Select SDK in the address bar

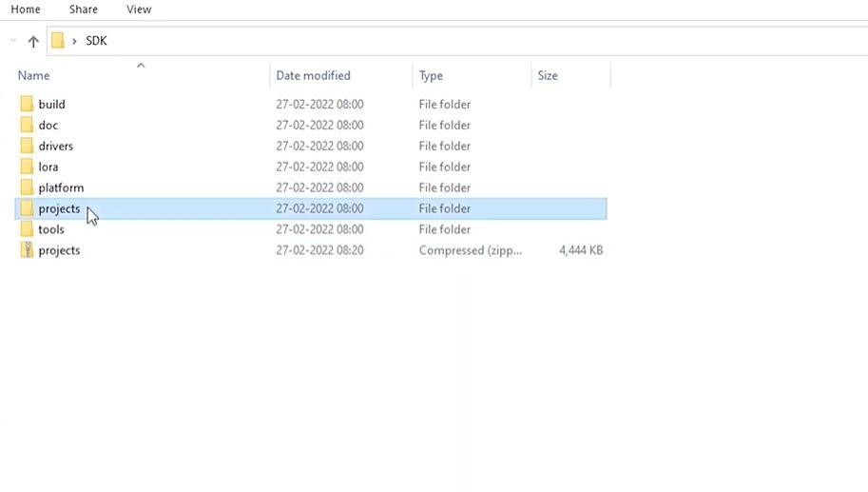click(96, 41)
